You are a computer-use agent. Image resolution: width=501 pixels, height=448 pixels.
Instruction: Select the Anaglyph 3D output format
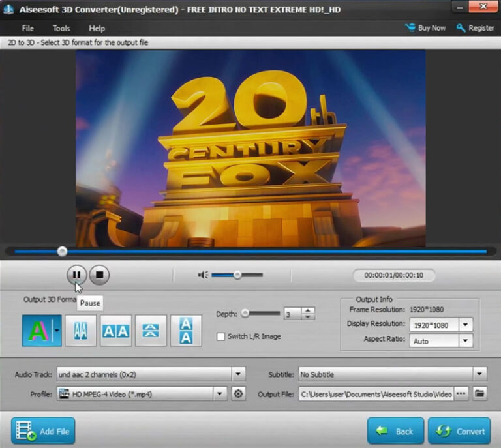(x=38, y=331)
